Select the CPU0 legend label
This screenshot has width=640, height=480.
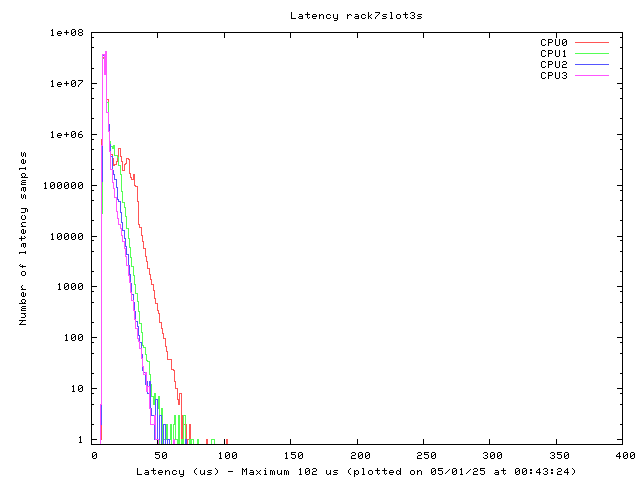click(x=554, y=42)
